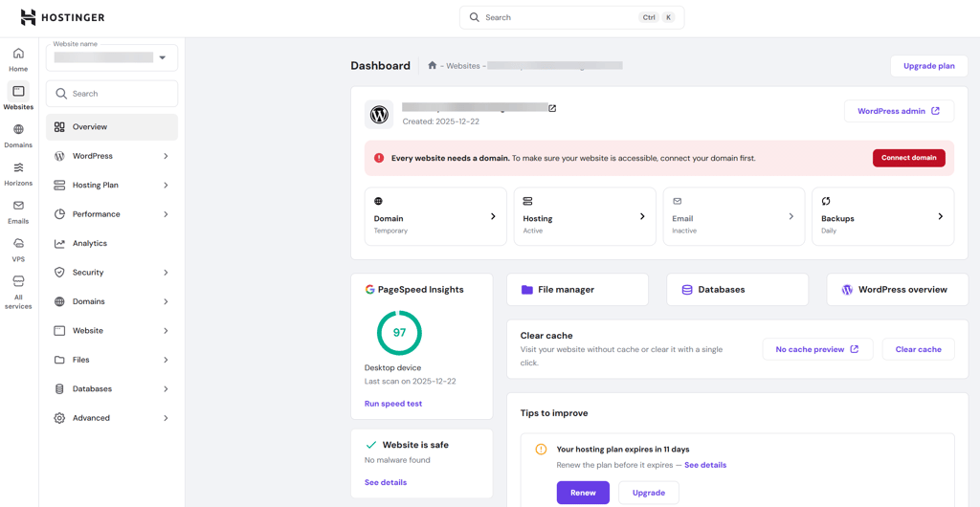
Task: Click the Upgrade plan button
Action: 929,66
